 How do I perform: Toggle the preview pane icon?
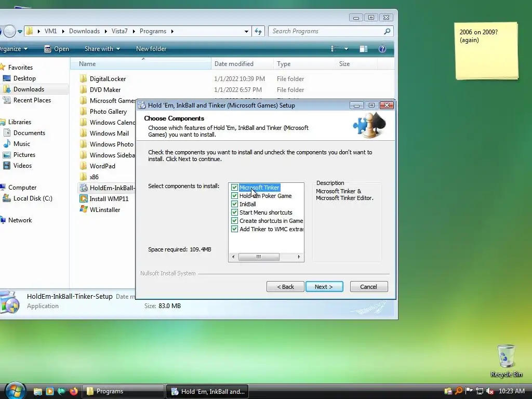(363, 49)
